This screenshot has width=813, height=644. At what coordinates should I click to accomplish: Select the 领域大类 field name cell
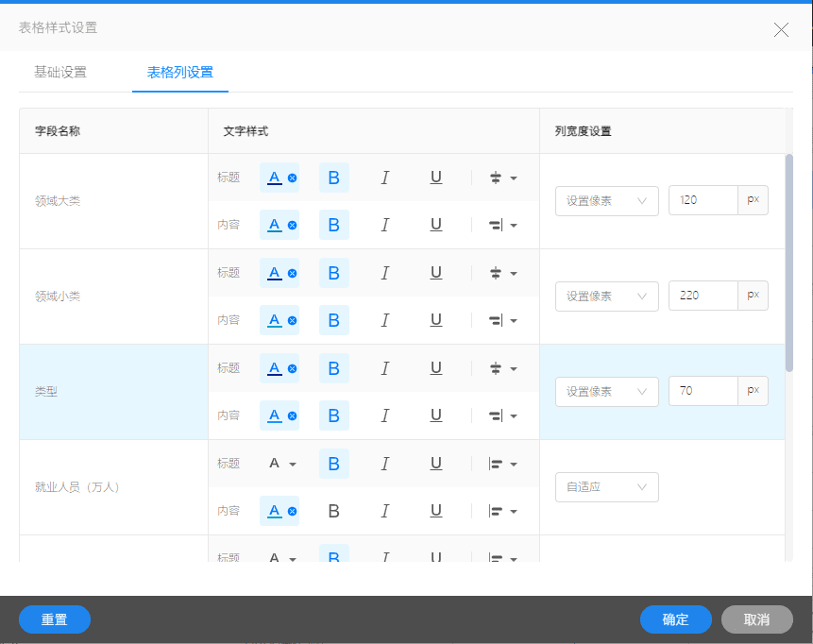tap(113, 201)
